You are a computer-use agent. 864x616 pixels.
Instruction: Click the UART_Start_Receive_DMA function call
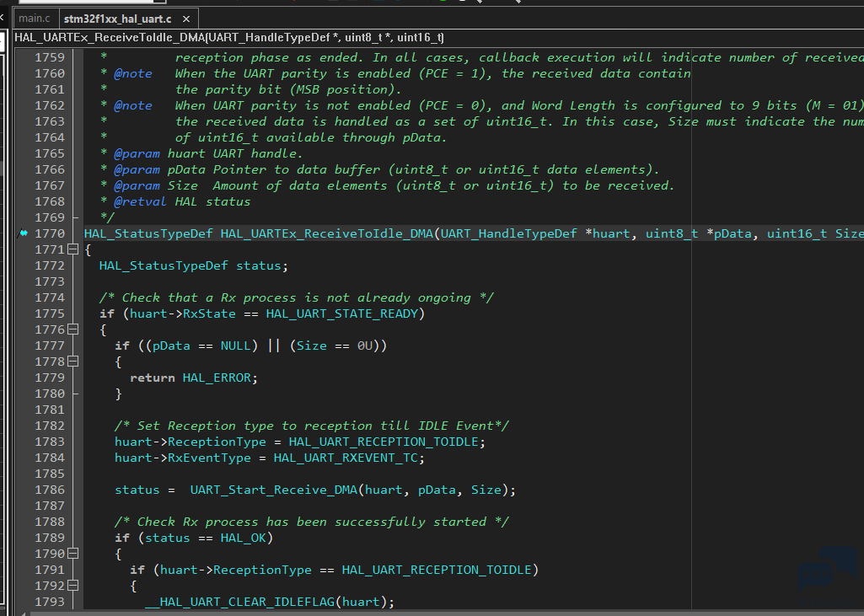tap(275, 490)
